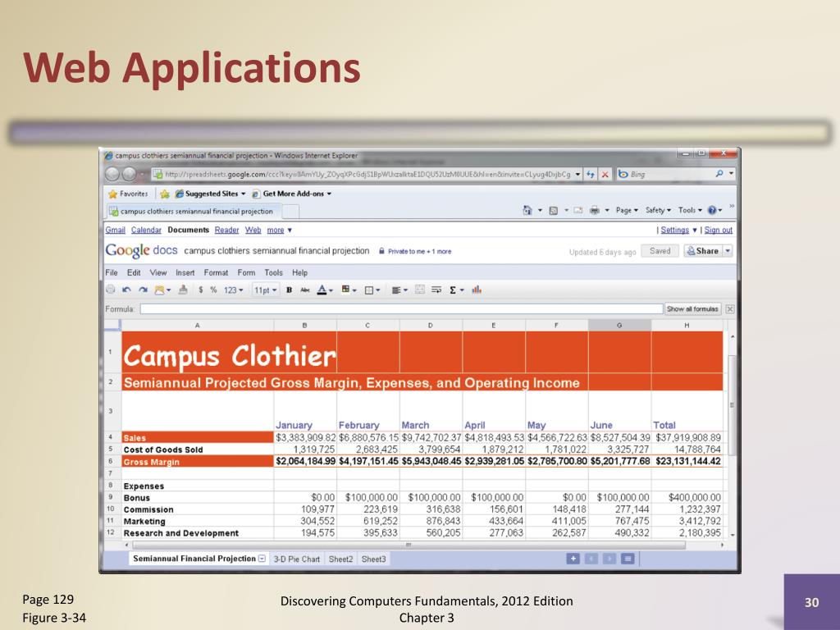Viewport: 840px width, 630px height.
Task: Open the Gmail link
Action: click(115, 230)
